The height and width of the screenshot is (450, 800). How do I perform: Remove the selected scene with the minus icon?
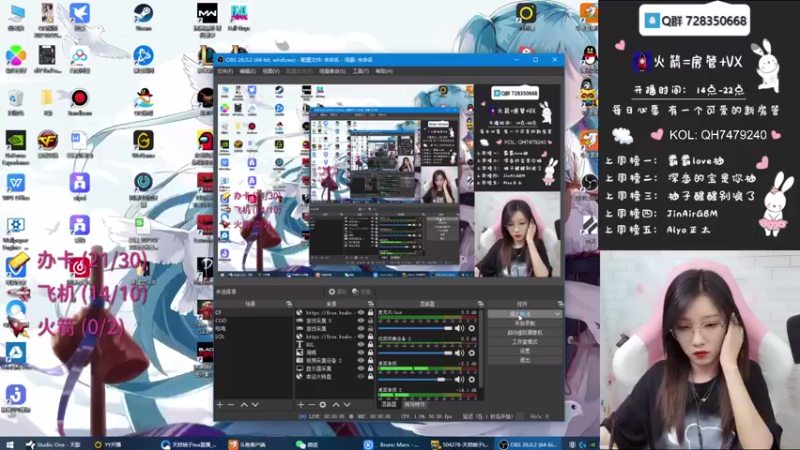click(231, 405)
